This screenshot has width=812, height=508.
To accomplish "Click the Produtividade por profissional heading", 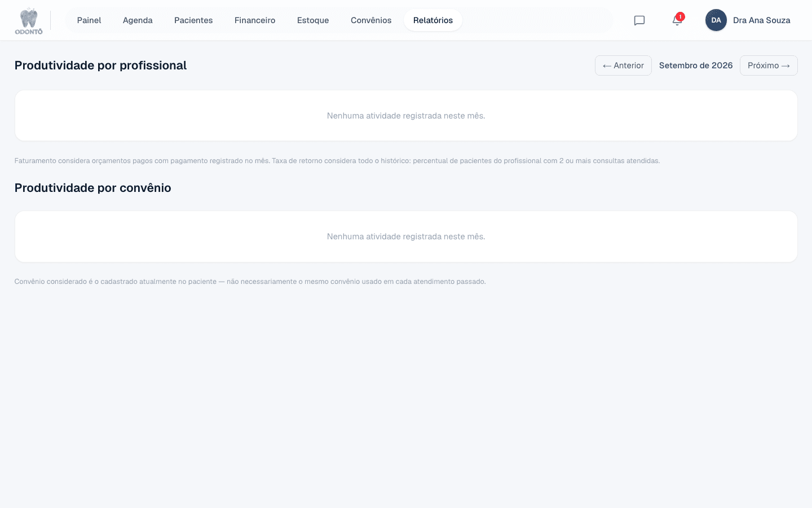I will (x=100, y=65).
